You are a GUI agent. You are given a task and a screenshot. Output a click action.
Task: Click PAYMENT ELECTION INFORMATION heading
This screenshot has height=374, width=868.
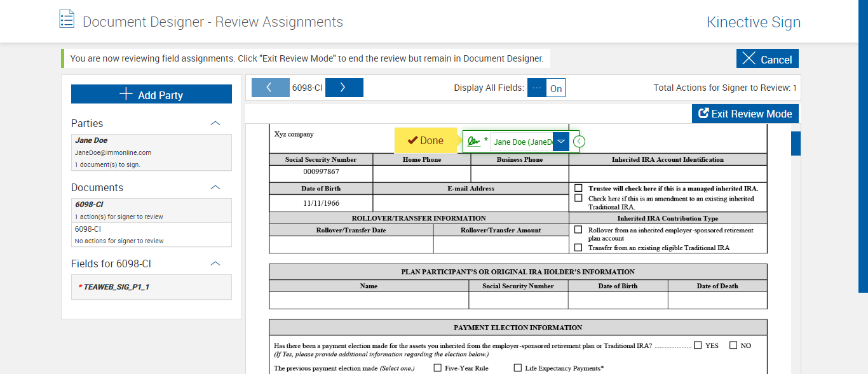[x=518, y=328]
